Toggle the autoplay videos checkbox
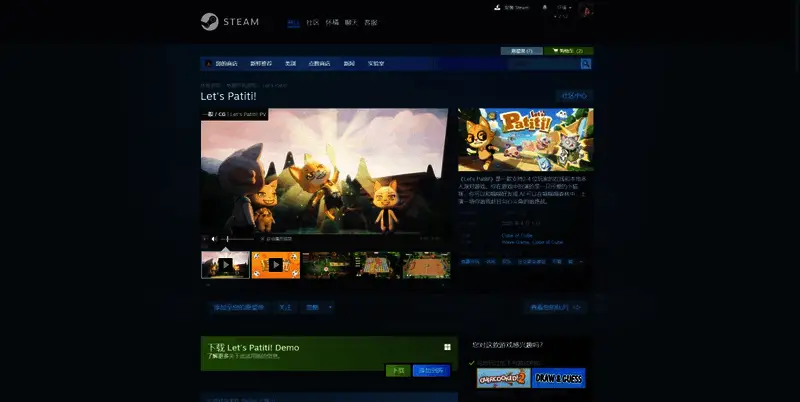The height and width of the screenshot is (402, 800). (x=263, y=239)
